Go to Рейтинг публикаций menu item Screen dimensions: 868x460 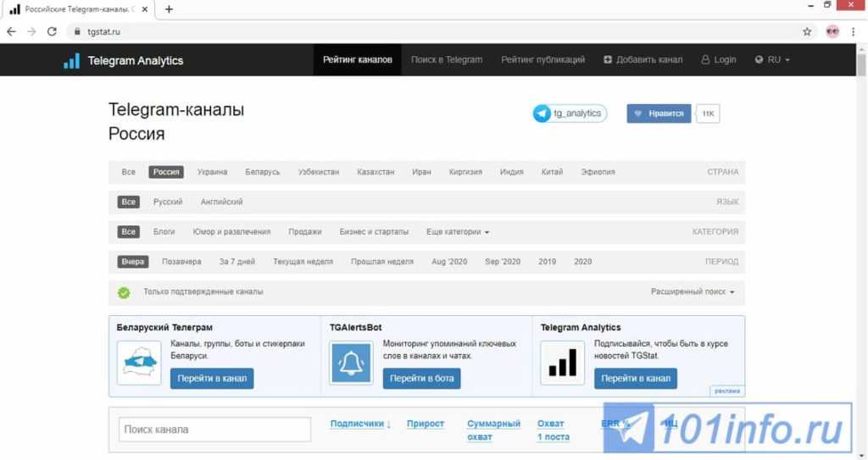point(542,60)
